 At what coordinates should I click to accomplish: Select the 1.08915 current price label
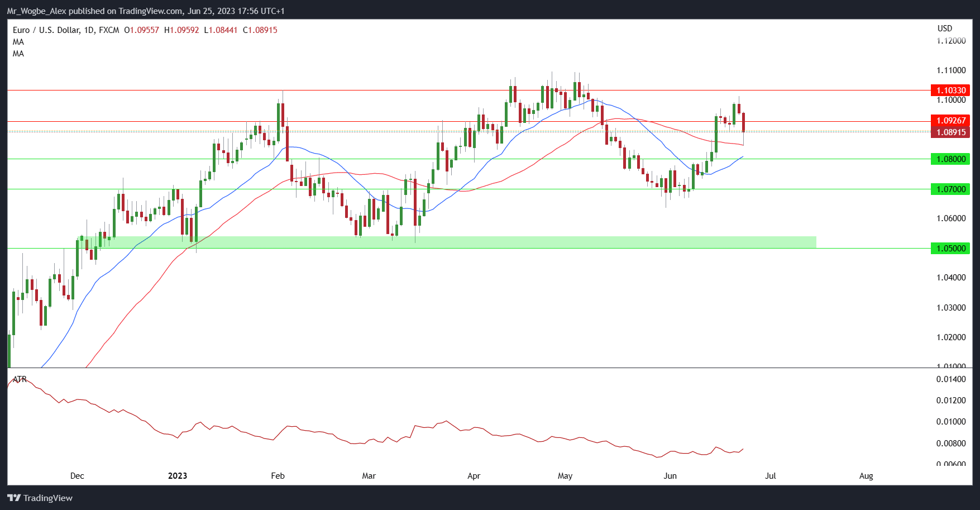(950, 132)
